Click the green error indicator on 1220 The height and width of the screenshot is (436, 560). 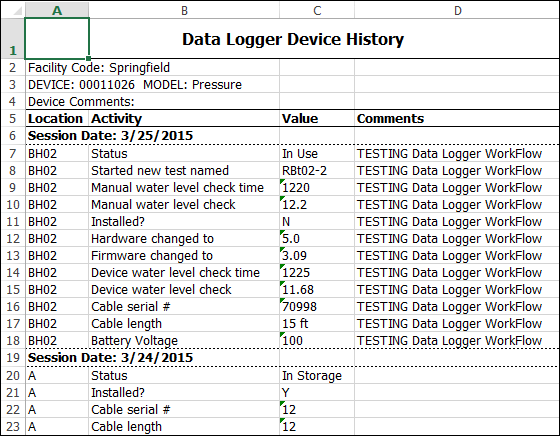(282, 181)
